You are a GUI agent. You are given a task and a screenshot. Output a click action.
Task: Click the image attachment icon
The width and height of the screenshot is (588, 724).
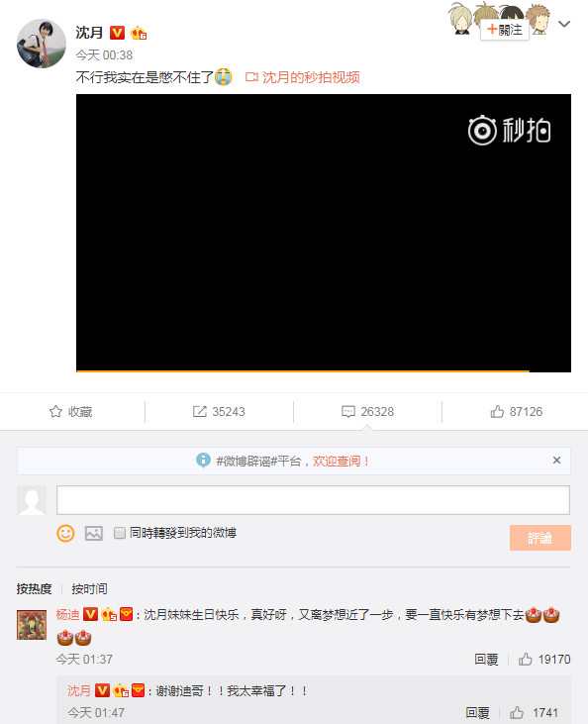(94, 533)
